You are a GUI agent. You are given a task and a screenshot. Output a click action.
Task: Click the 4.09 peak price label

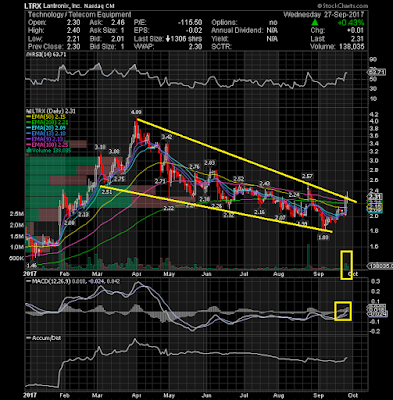click(137, 112)
